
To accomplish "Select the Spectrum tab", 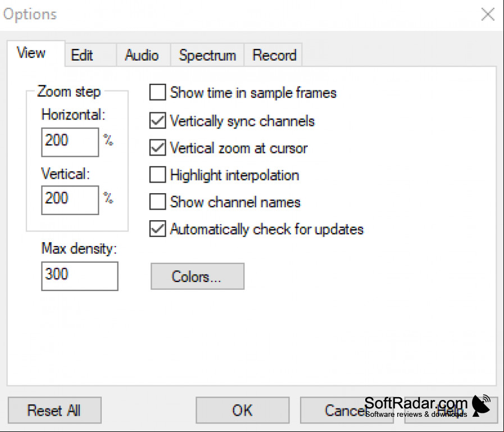I will [x=207, y=55].
